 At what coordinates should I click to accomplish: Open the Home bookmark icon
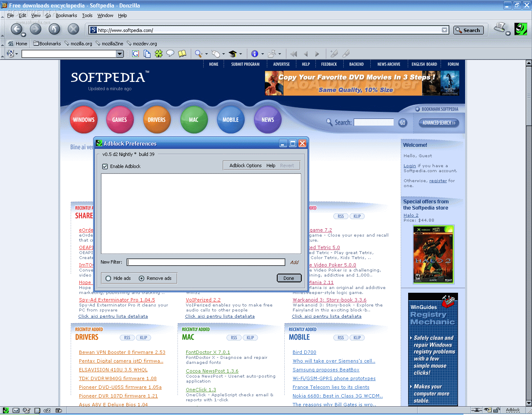coord(11,43)
